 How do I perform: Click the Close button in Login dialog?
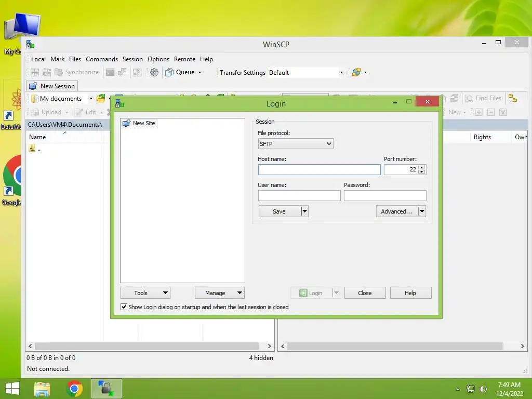pyautogui.click(x=365, y=293)
